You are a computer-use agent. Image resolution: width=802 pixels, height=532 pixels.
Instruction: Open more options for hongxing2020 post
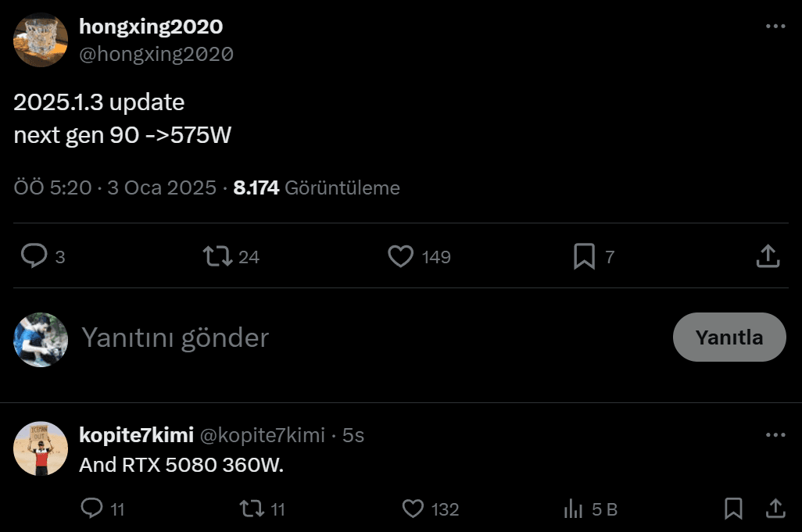point(775,27)
